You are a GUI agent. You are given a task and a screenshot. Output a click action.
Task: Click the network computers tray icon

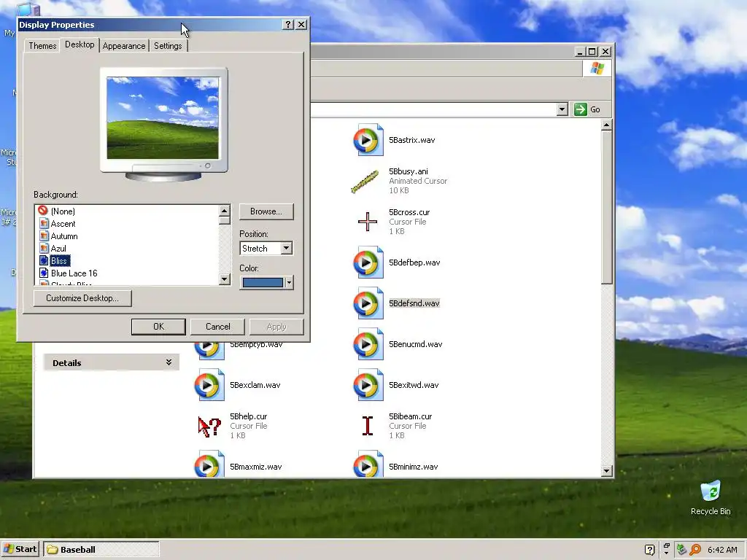tap(681, 550)
